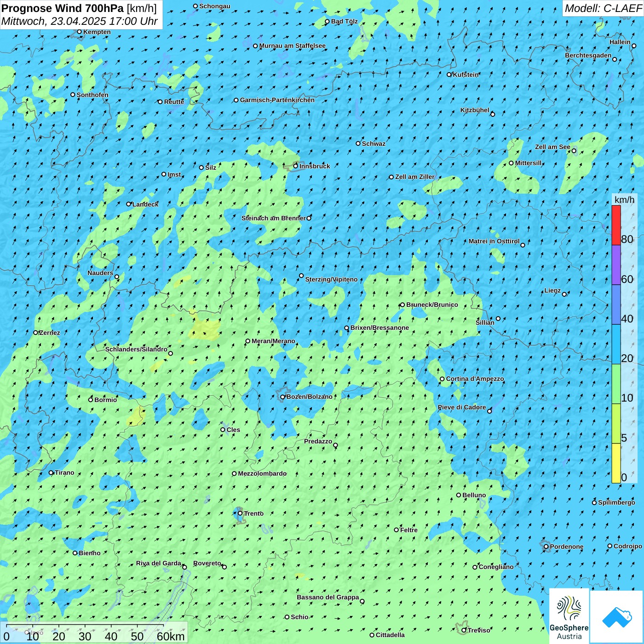
Task: Click the 'Kempten' label
Action: point(97,32)
